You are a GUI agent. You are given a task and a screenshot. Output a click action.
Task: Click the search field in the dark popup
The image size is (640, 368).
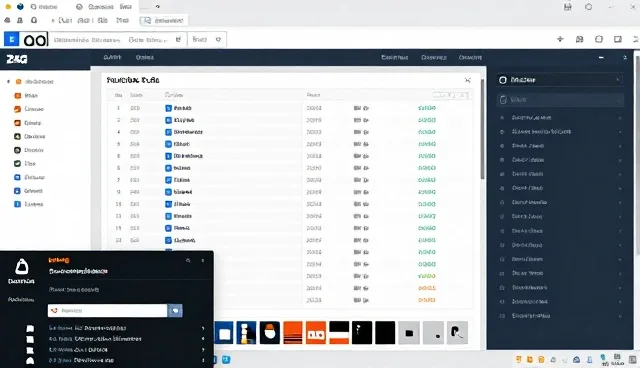[x=107, y=310]
